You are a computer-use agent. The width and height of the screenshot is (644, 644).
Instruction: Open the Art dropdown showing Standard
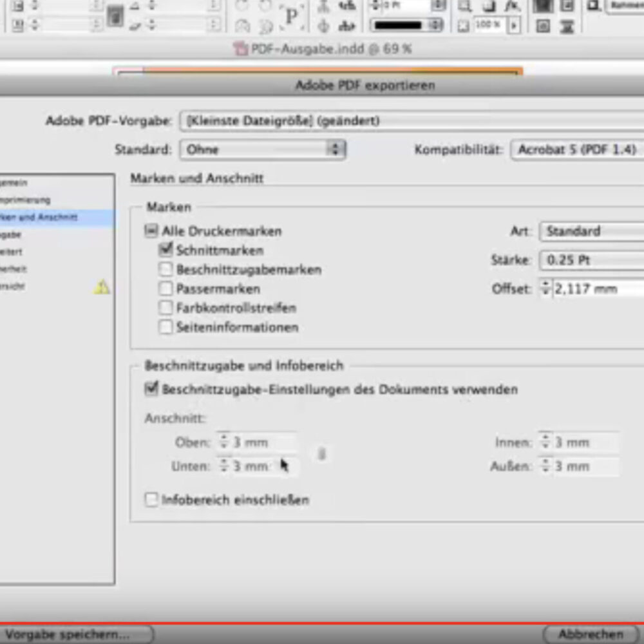click(592, 231)
